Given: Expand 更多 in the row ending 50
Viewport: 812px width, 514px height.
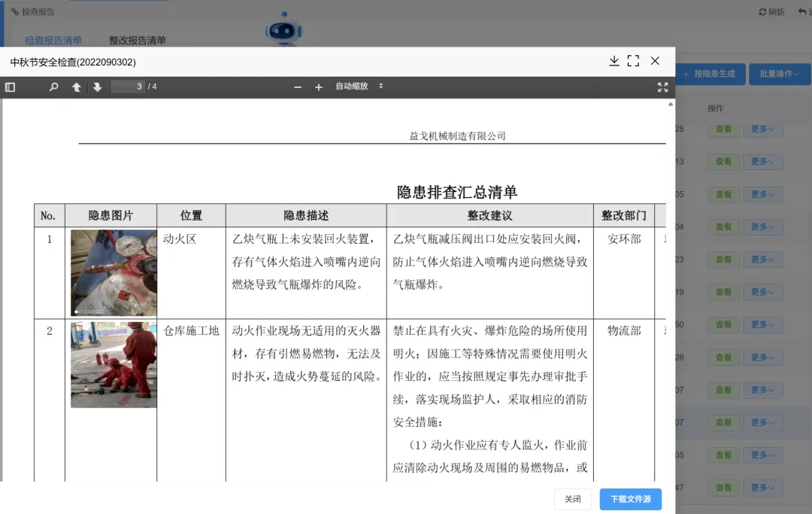Looking at the screenshot, I should pyautogui.click(x=762, y=325).
